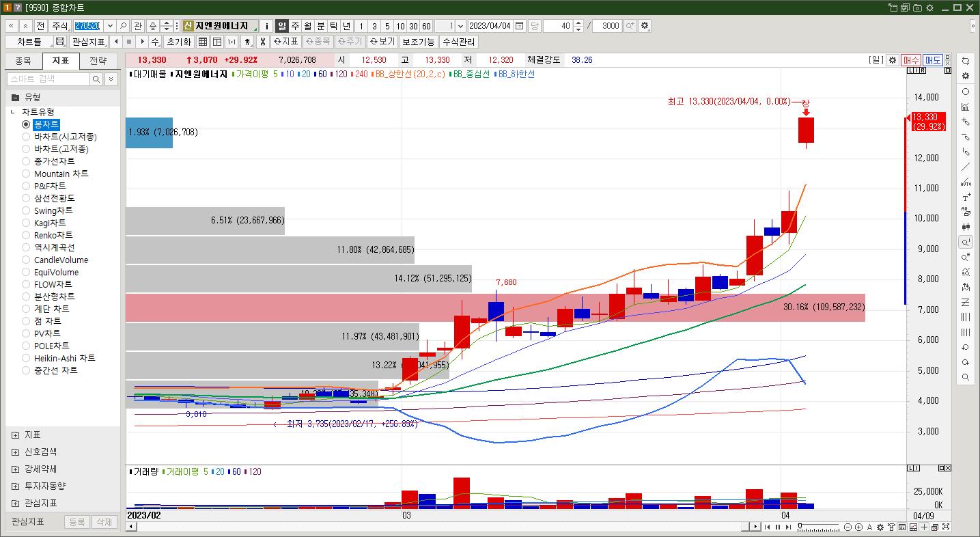Click the scissors cut tool icon
Screen dimensions: 980x537
pos(262,42)
